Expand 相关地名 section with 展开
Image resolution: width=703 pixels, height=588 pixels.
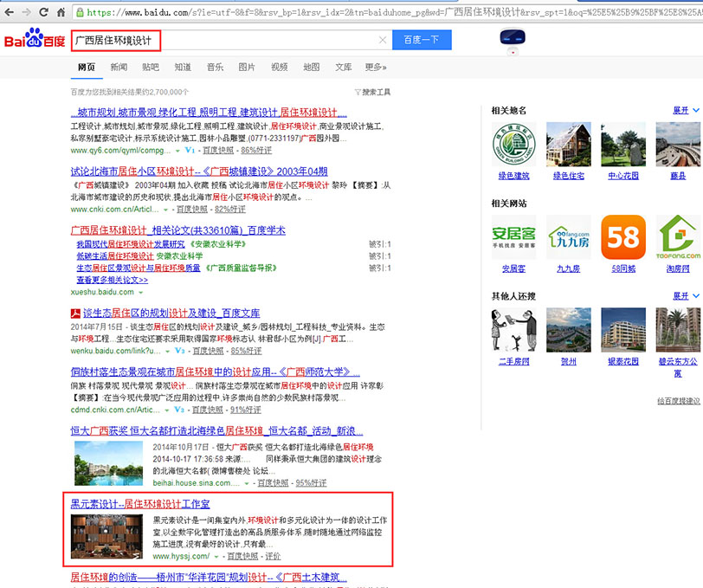(686, 110)
